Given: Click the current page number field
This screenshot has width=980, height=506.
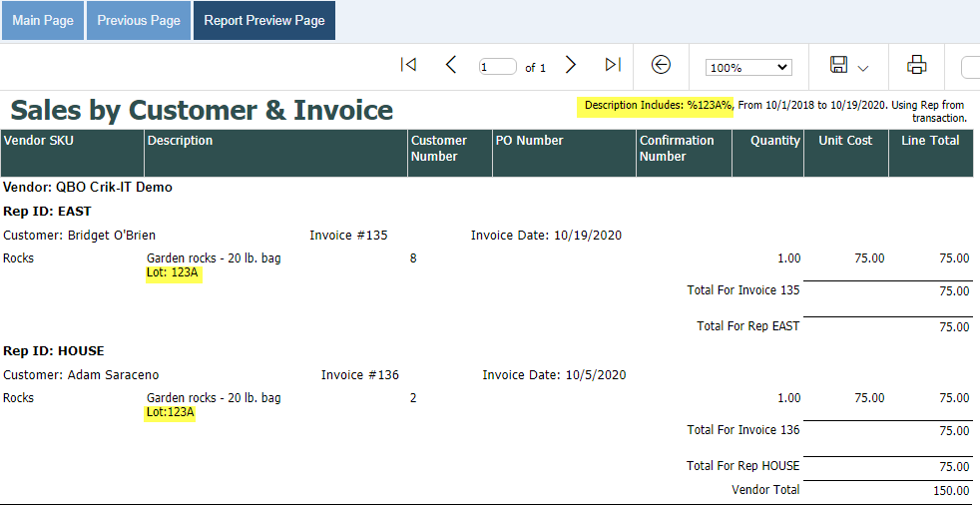Looking at the screenshot, I should pyautogui.click(x=497, y=67).
